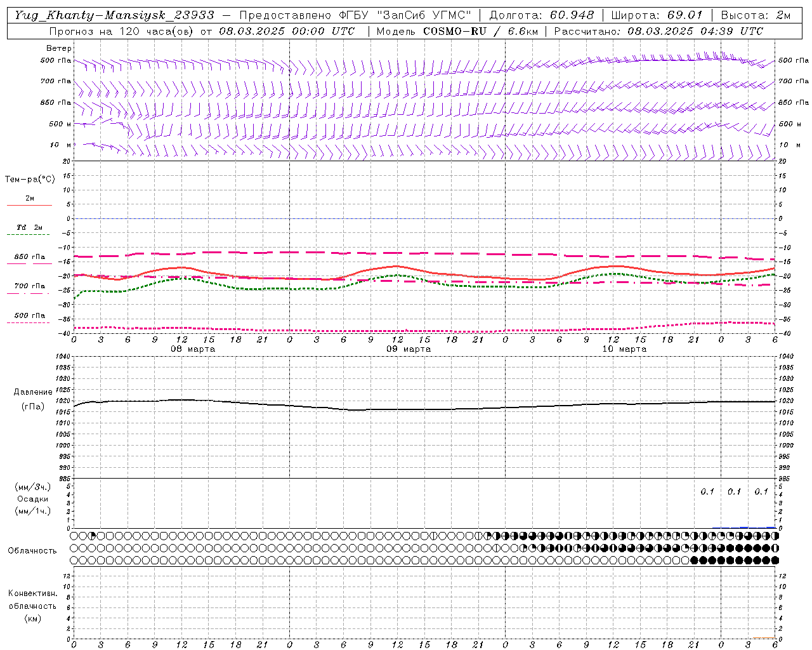
Task: Select the 500 м wind level label on left
Action: (x=60, y=124)
